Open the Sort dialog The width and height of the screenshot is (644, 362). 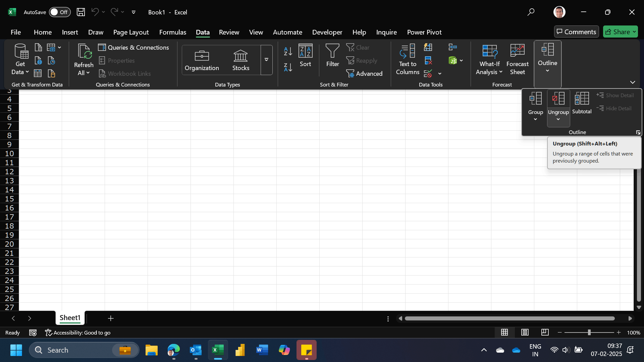point(305,56)
